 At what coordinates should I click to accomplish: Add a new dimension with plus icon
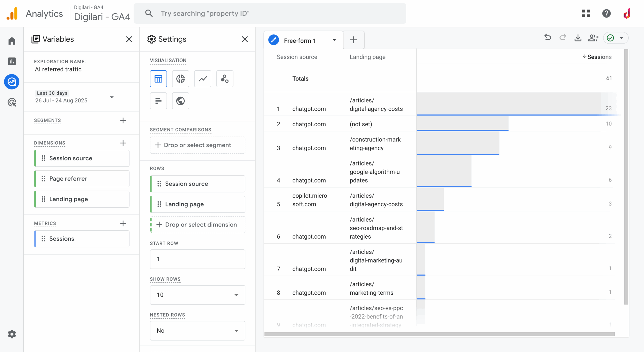123,143
